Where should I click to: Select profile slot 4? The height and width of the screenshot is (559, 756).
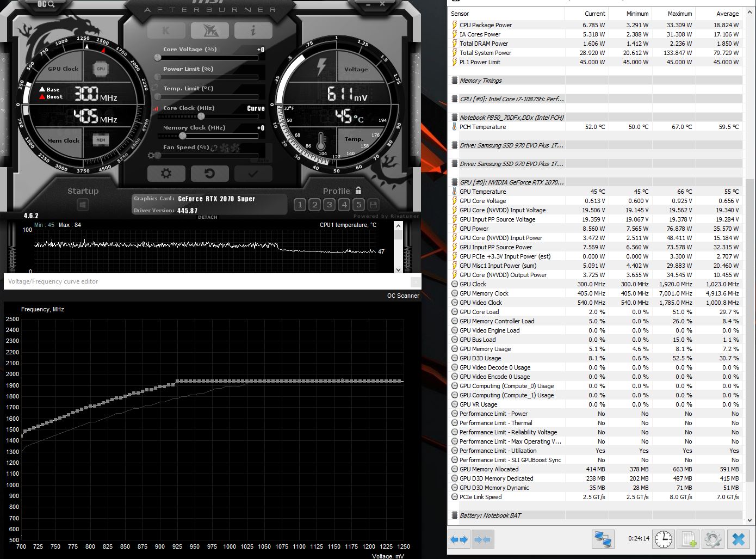tap(344, 205)
